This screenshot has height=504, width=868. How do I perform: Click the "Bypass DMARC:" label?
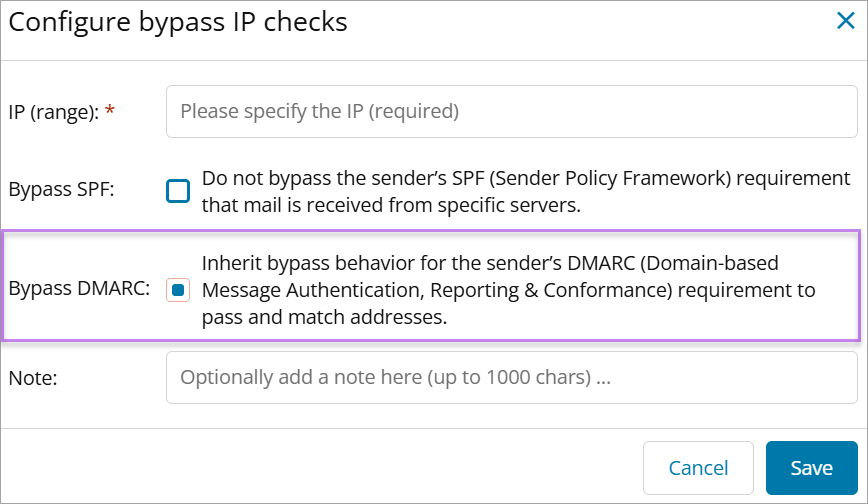(x=79, y=290)
